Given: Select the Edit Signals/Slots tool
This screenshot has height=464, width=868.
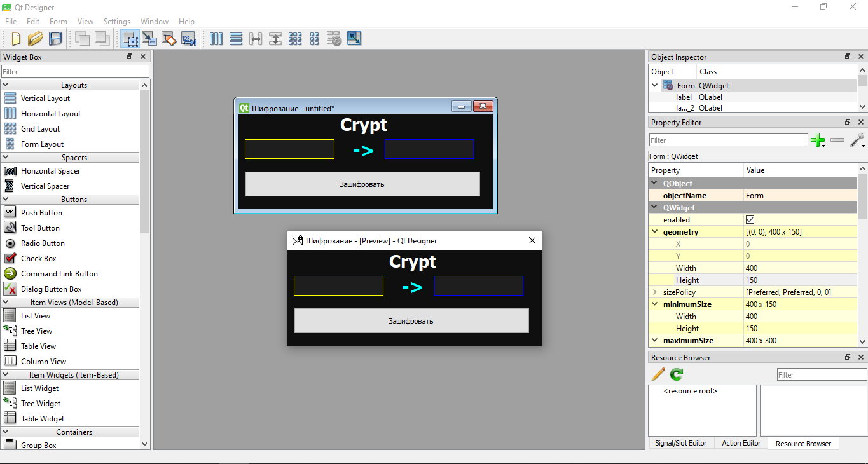Looking at the screenshot, I should point(149,39).
